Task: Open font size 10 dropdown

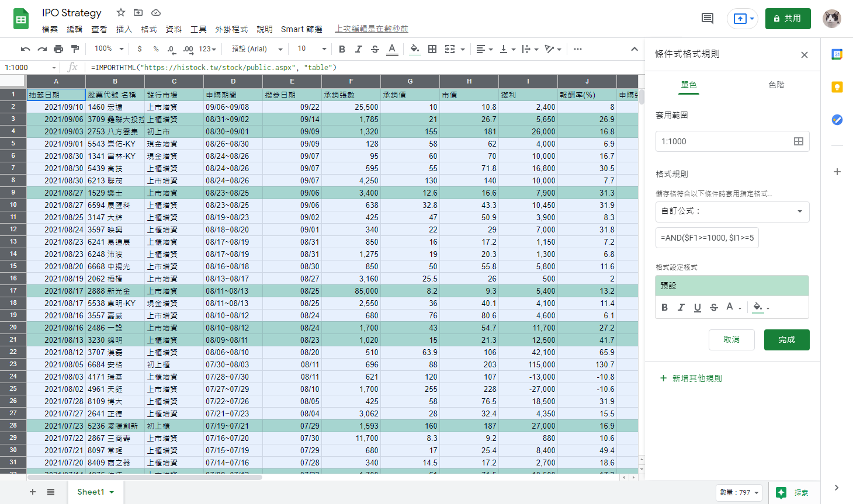Action: click(312, 49)
